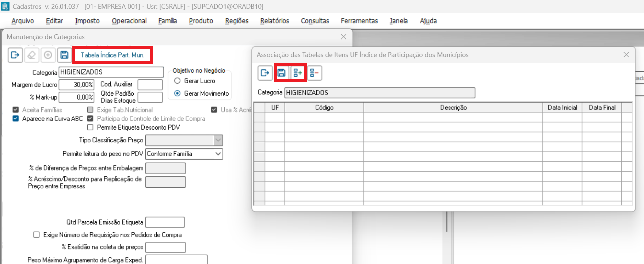Image resolution: width=644 pixels, height=264 pixels.
Task: Select the Gerar Movimento radio option
Action: click(x=178, y=93)
